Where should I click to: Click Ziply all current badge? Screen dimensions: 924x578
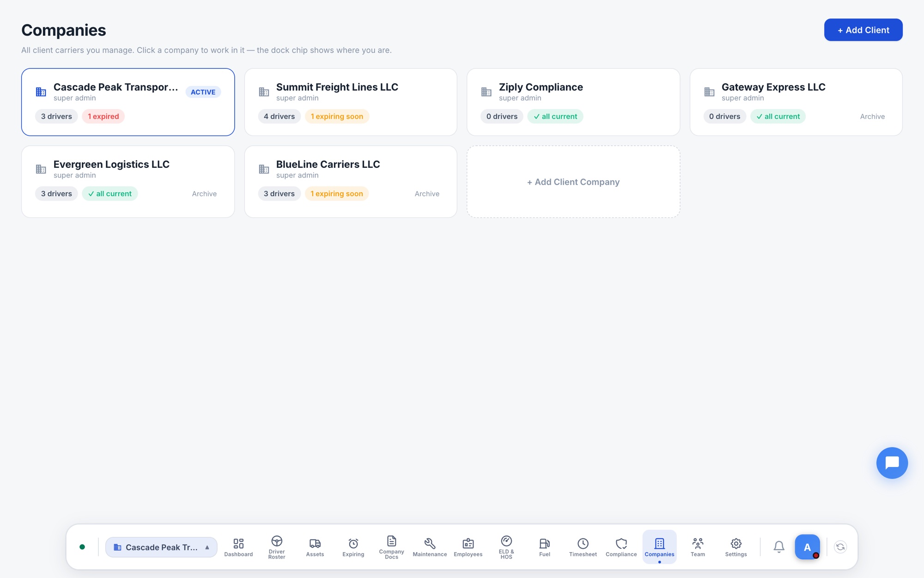tap(555, 117)
